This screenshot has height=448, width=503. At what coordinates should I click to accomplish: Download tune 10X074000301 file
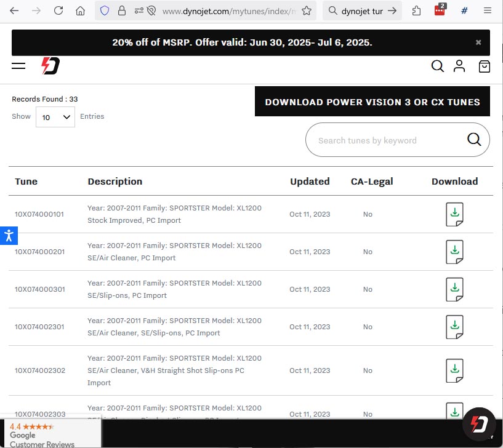coord(454,289)
